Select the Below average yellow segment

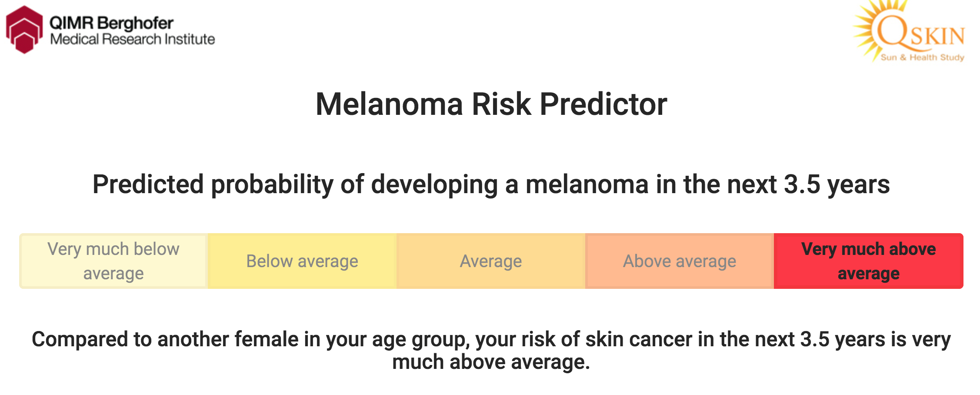(302, 261)
